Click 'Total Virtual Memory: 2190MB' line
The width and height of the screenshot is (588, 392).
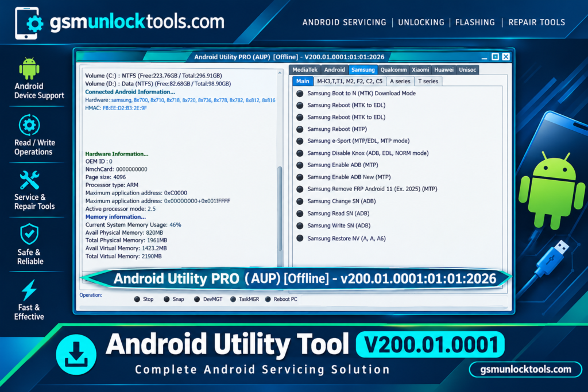pyautogui.click(x=123, y=257)
